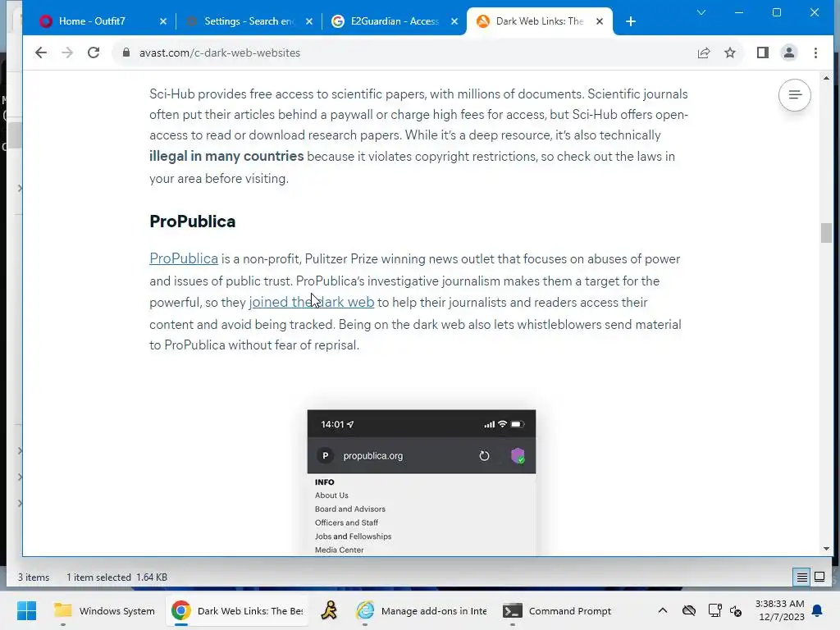Switch Explorer window to large icons view

coord(819,577)
